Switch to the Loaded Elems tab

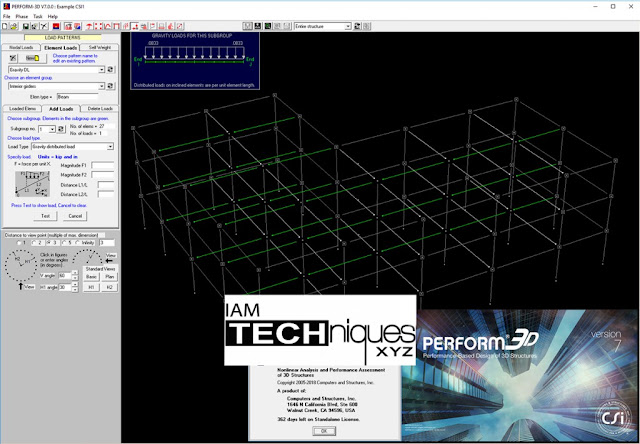pyautogui.click(x=22, y=109)
